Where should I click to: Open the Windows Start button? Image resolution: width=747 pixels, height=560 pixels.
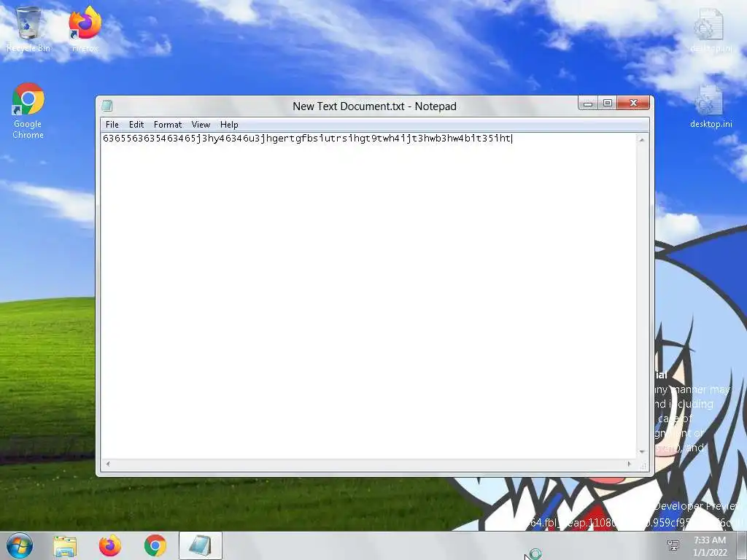[20, 545]
